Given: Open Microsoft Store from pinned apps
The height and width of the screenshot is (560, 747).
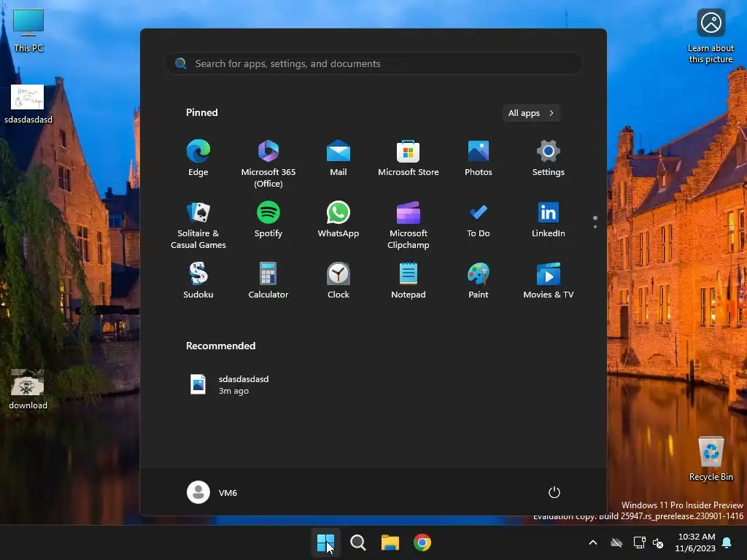Looking at the screenshot, I should coord(409,158).
